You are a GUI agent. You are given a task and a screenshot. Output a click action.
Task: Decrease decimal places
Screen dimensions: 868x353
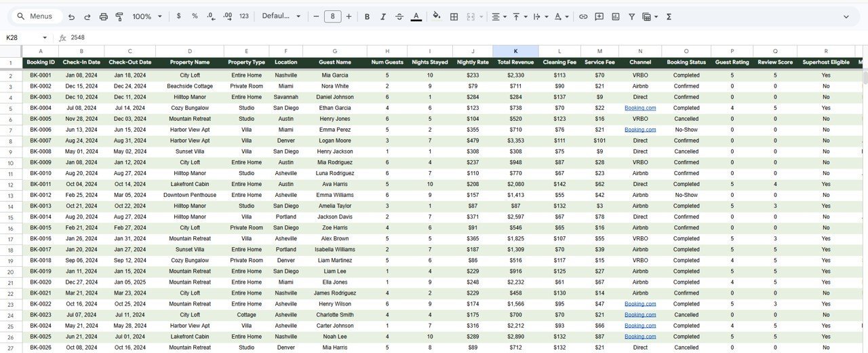coord(211,16)
